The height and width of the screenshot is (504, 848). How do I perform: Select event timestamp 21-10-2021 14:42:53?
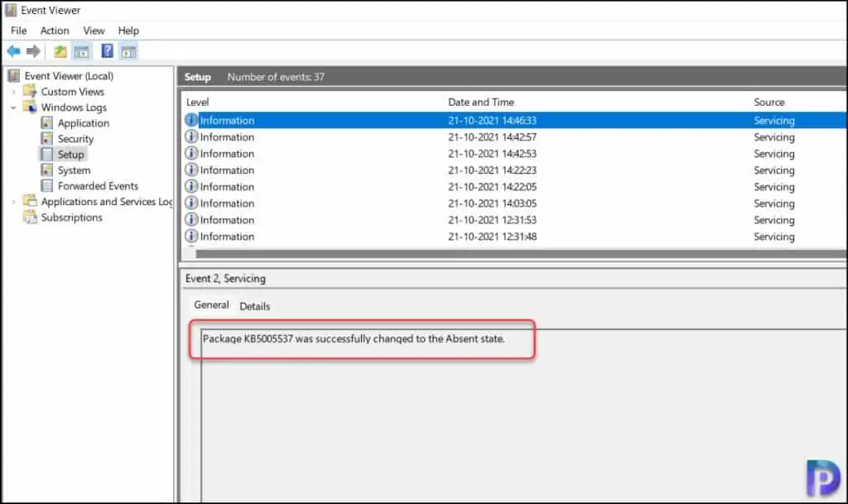tap(492, 153)
